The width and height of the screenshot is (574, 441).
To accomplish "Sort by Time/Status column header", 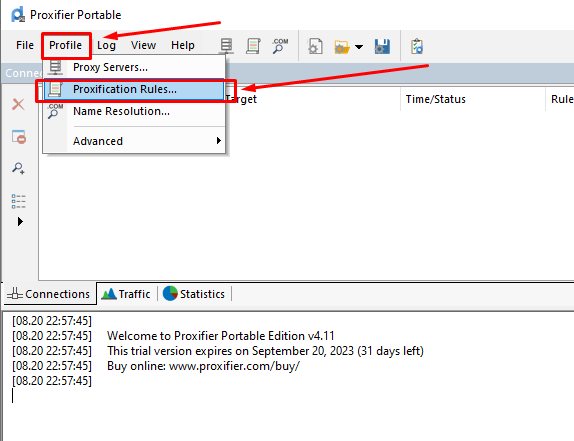I will tap(473, 99).
